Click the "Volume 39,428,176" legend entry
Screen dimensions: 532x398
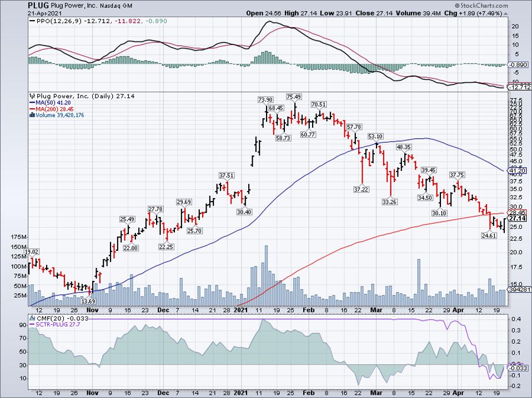point(60,115)
